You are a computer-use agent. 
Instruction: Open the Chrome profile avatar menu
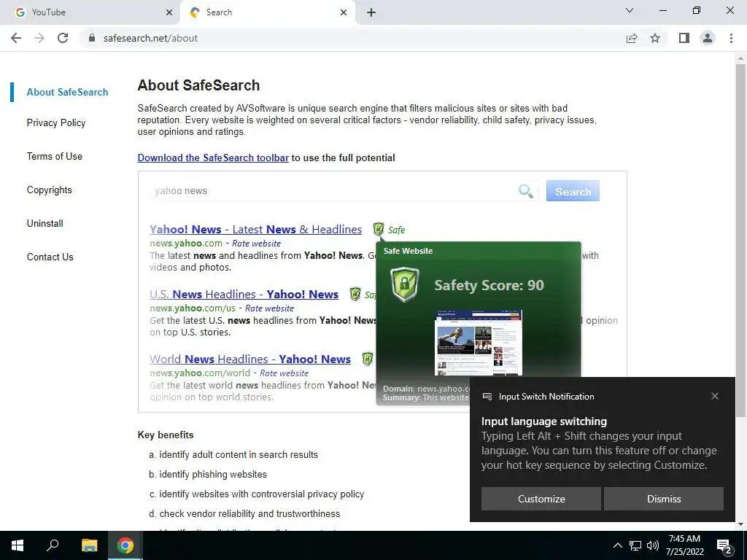(708, 38)
